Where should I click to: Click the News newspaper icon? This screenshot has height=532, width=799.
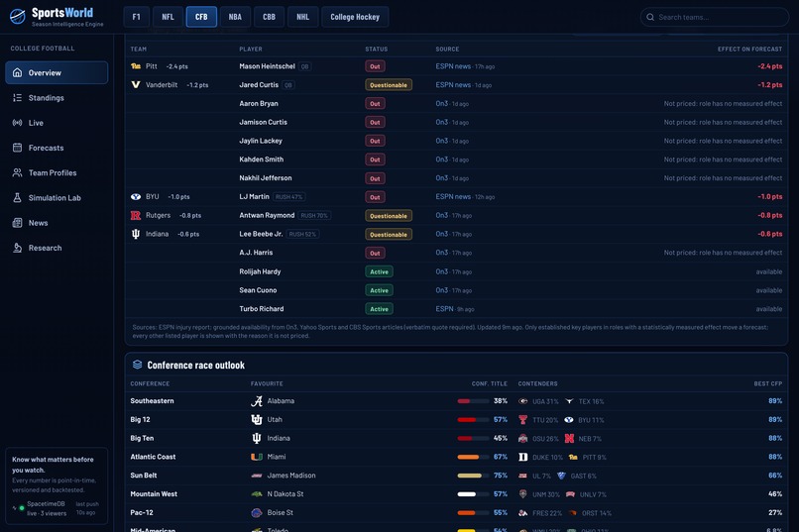click(x=17, y=223)
